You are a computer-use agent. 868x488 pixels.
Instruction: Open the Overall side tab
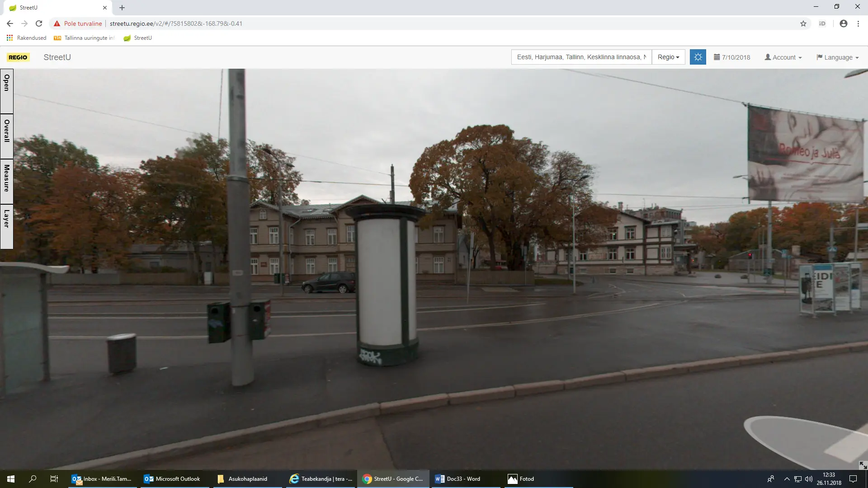coord(7,136)
